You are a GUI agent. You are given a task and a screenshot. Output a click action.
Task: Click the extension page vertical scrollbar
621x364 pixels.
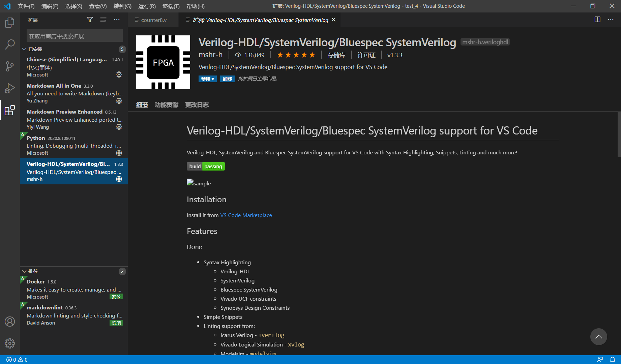click(x=619, y=135)
